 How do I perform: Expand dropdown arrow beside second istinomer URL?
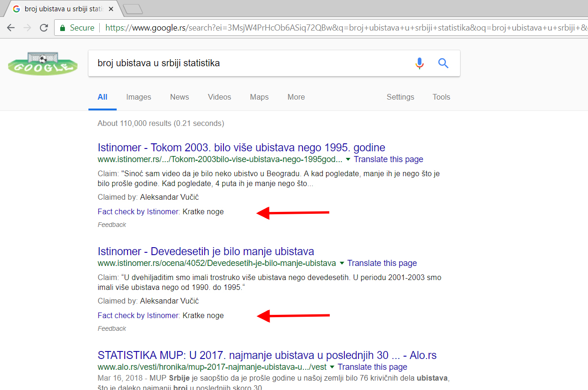click(342, 263)
